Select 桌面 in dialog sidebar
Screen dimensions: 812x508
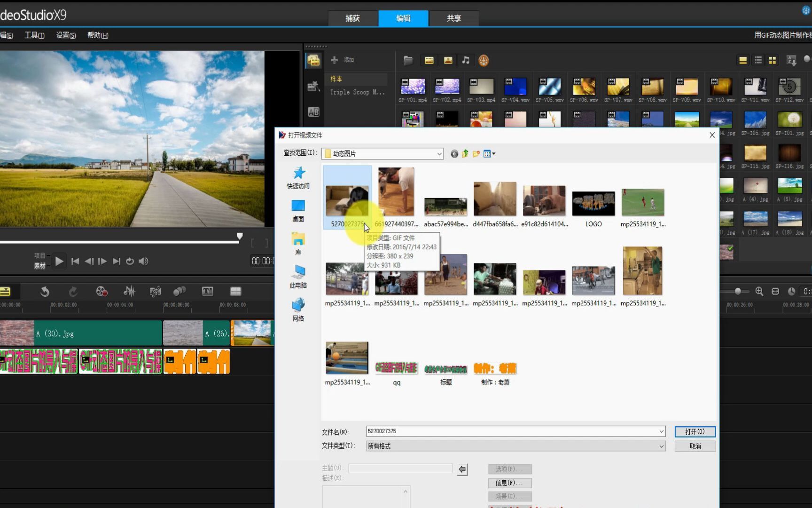(x=298, y=211)
